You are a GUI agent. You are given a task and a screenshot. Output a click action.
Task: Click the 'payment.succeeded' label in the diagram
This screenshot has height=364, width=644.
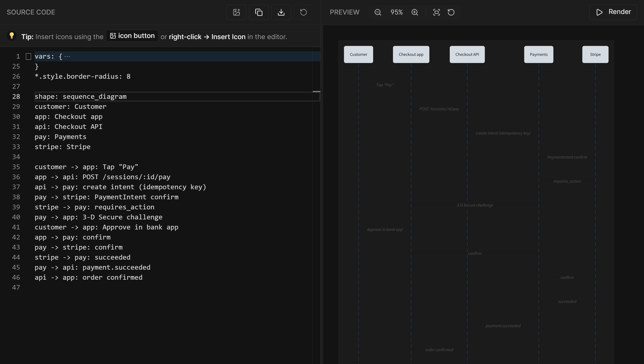pos(503,326)
